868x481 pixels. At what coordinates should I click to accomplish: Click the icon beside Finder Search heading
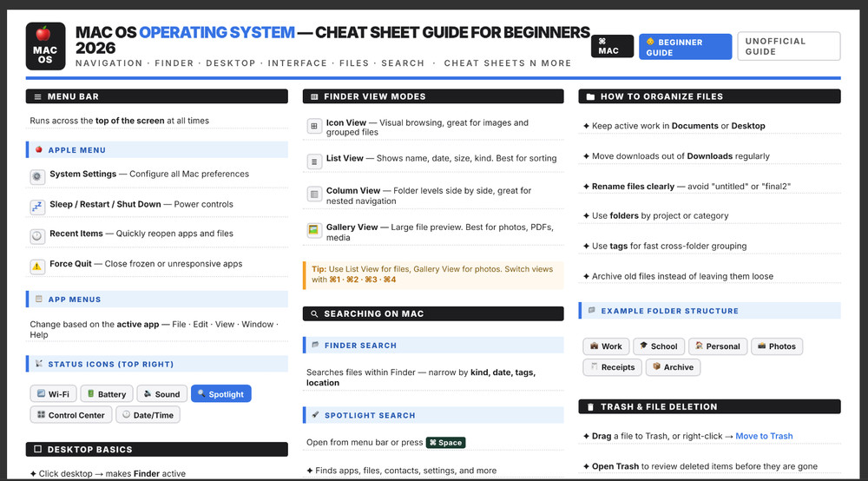point(316,345)
